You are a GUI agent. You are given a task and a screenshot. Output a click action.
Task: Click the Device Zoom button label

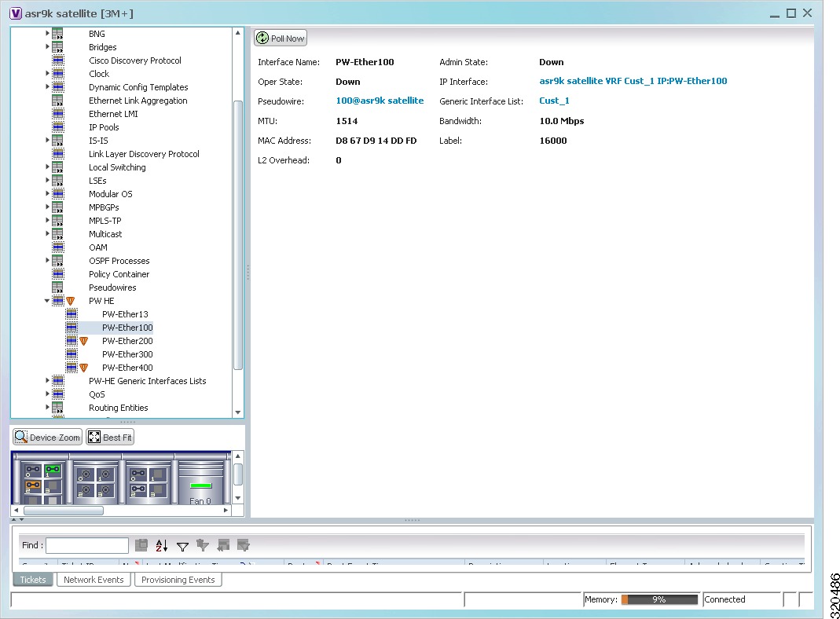55,438
